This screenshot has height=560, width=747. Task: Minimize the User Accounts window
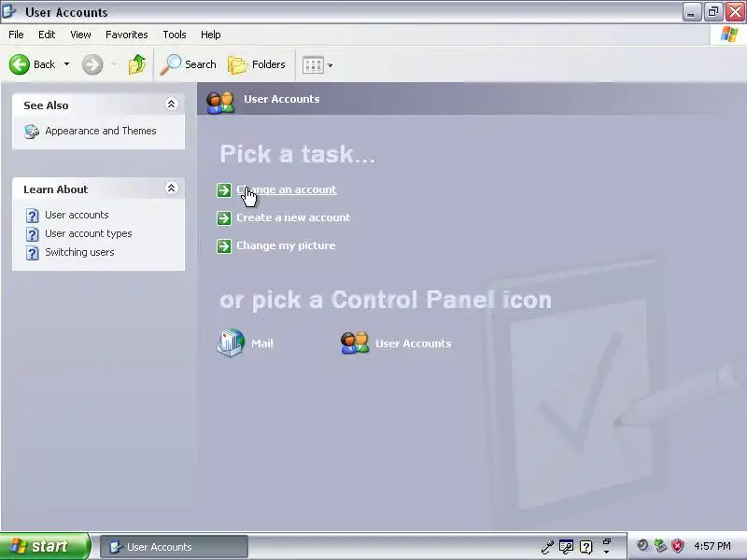pos(692,12)
